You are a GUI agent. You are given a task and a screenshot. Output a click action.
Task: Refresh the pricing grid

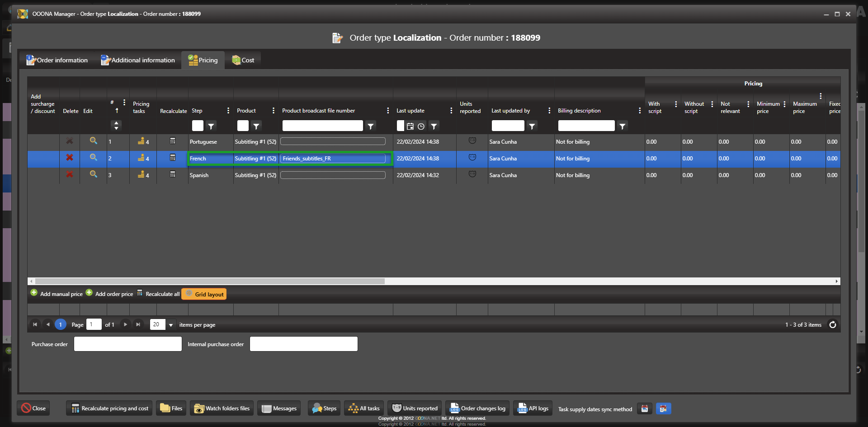coord(832,324)
